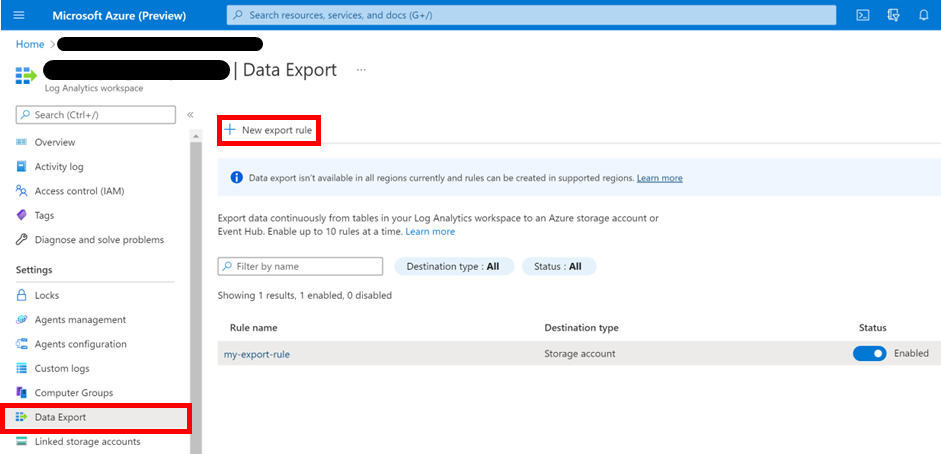
Task: Click the Tags icon in the sidebar
Action: (x=22, y=215)
